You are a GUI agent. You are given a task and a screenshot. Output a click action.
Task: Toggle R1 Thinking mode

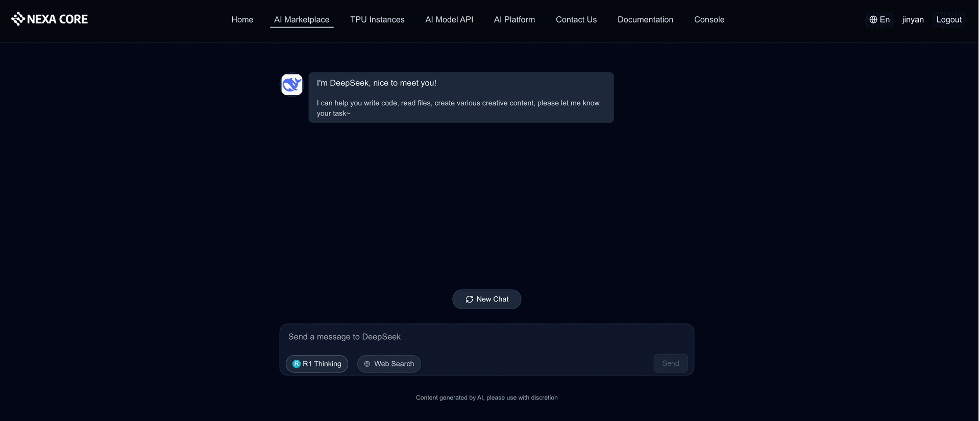[x=317, y=364]
